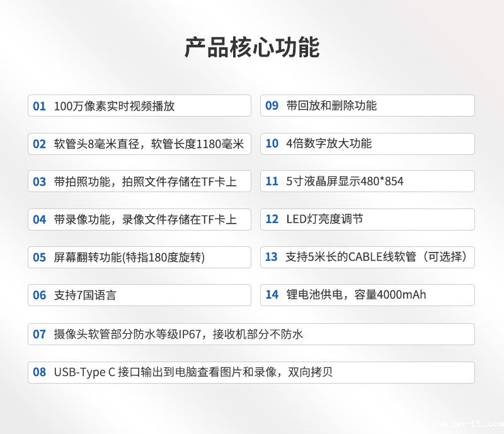Image resolution: width=504 pixels, height=434 pixels.
Task: Click the blue number 08 label
Action: coord(40,372)
